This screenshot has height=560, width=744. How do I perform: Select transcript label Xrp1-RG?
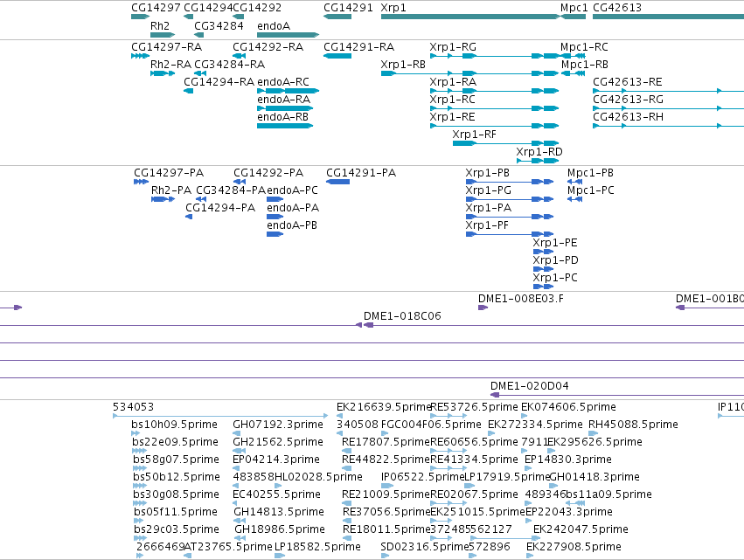(453, 47)
